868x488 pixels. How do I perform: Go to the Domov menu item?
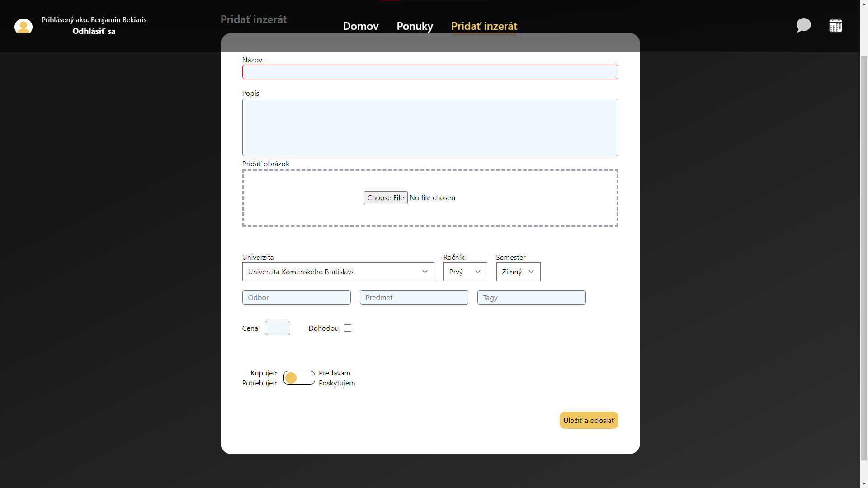360,26
